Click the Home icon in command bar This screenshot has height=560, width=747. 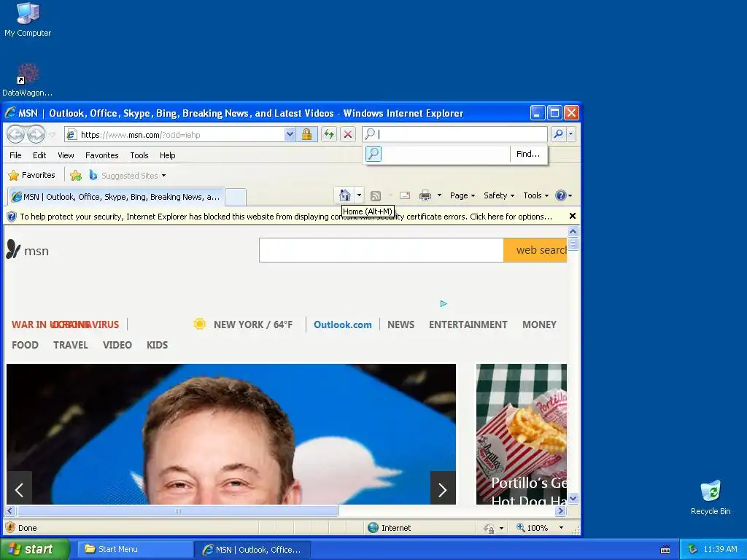coord(345,195)
